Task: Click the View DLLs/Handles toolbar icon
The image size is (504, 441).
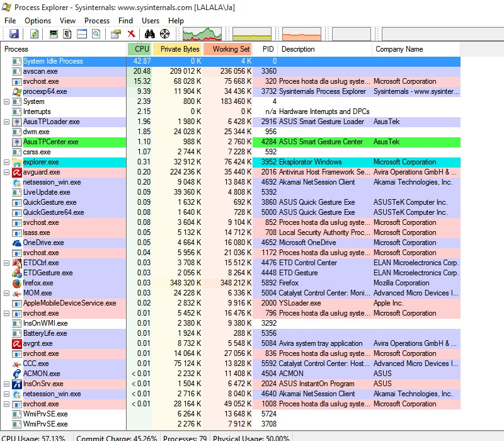Action: point(96,34)
